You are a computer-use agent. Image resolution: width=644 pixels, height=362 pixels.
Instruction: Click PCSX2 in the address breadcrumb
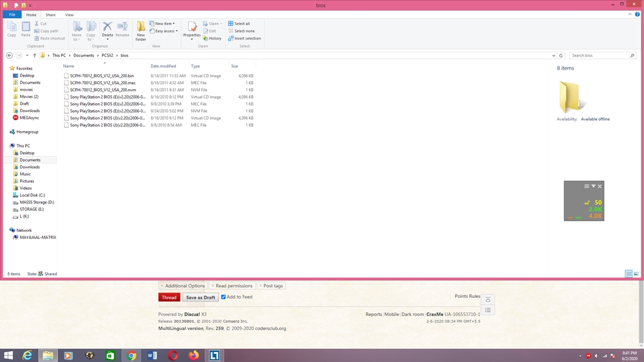tap(107, 55)
